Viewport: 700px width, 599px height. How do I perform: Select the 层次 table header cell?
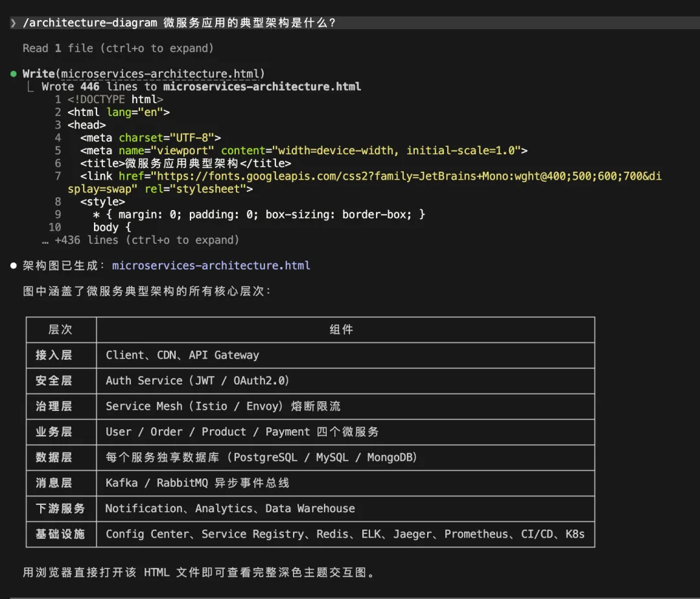tap(61, 330)
